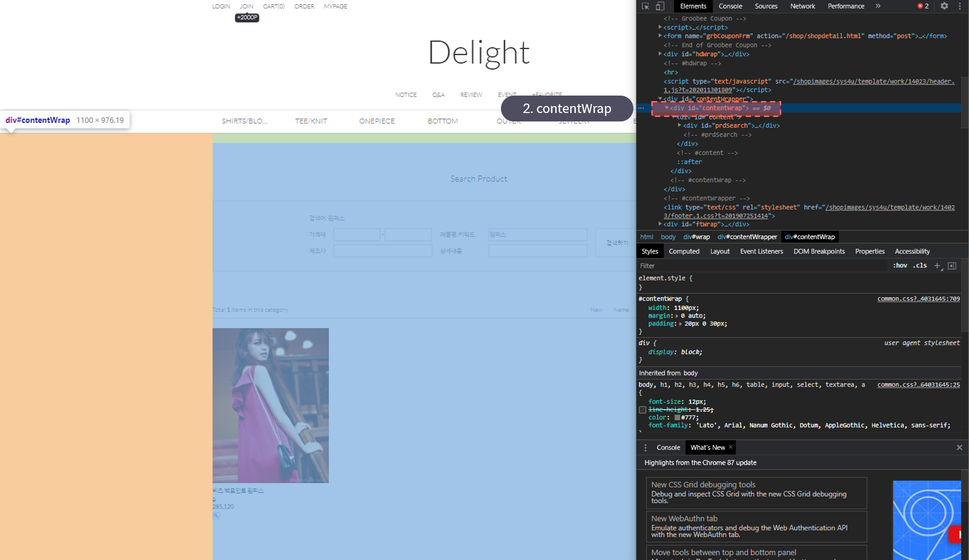Toggle the .cls class editor
Screen dimensions: 969x560
point(920,266)
